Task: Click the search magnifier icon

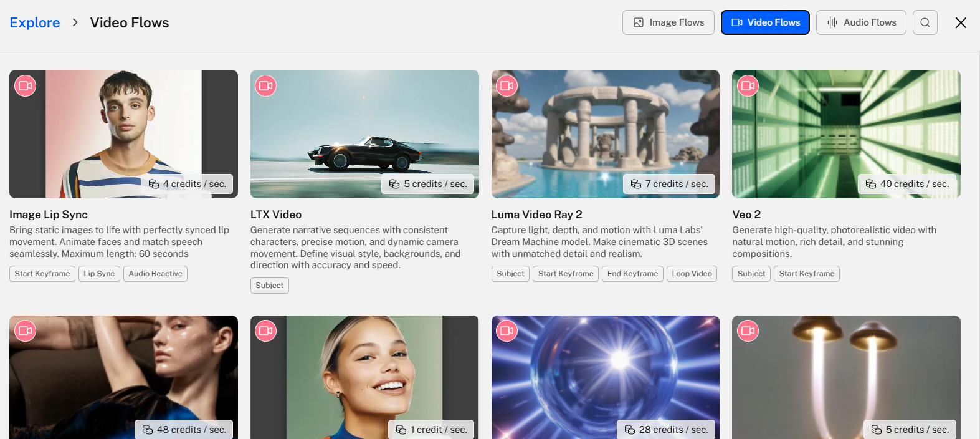Action: [x=925, y=22]
